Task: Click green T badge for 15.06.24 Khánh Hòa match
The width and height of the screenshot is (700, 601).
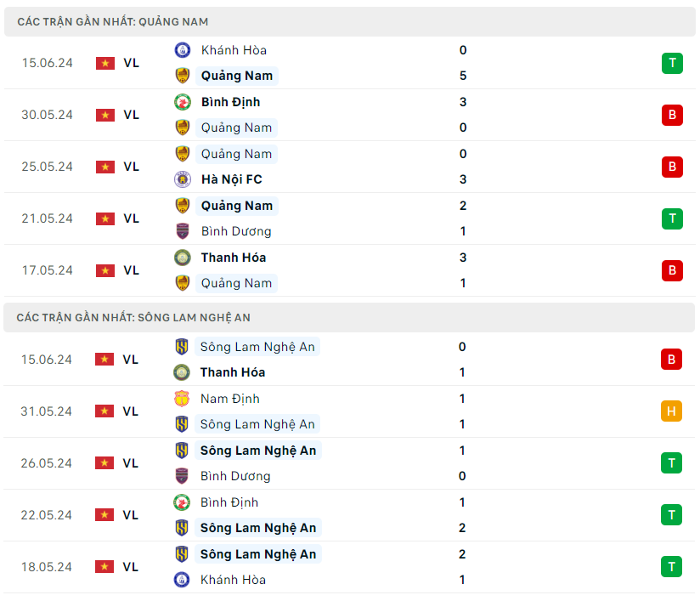Action: click(x=672, y=63)
